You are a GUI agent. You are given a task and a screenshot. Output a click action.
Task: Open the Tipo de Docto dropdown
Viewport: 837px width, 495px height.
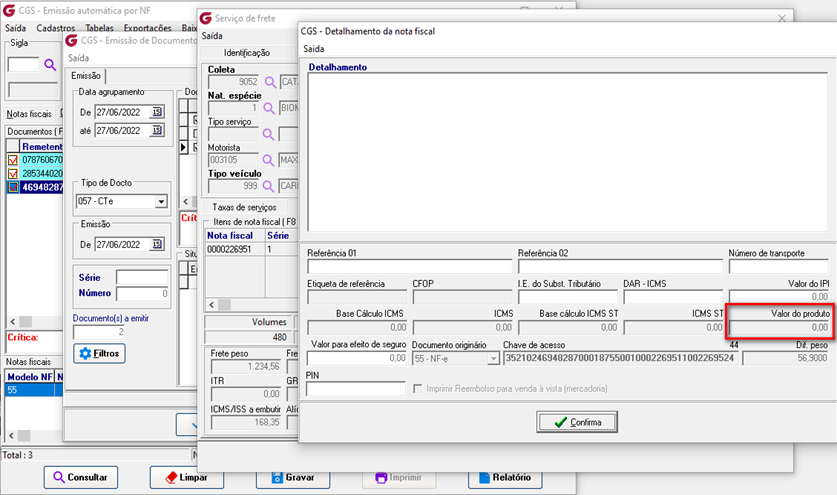coord(161,201)
